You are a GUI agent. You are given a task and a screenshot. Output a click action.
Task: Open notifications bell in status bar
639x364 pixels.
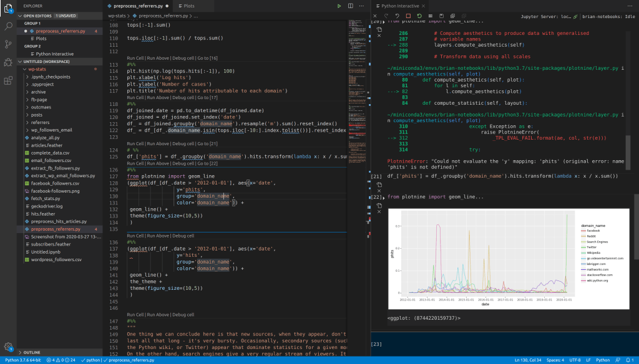click(630, 360)
